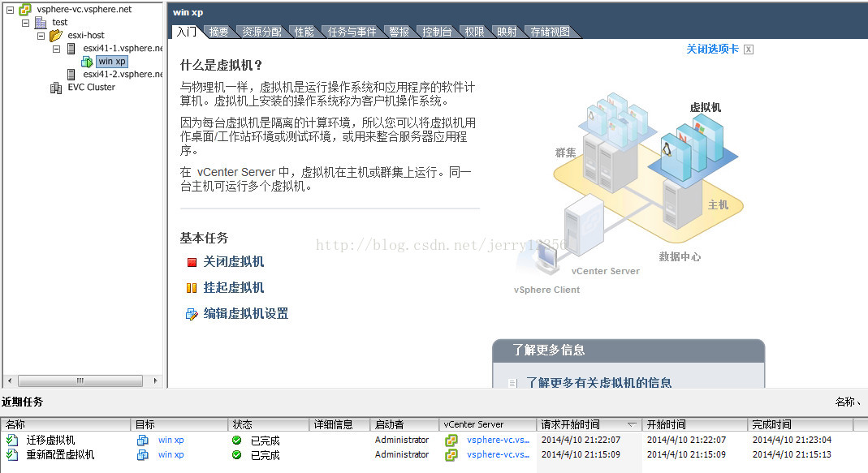Screen dimensions: 868x473
Task: Collapse the esxi-host folder node
Action: (41, 36)
